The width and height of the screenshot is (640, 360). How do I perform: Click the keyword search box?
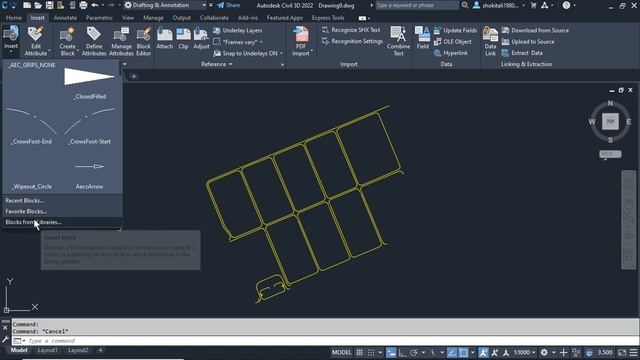(416, 5)
